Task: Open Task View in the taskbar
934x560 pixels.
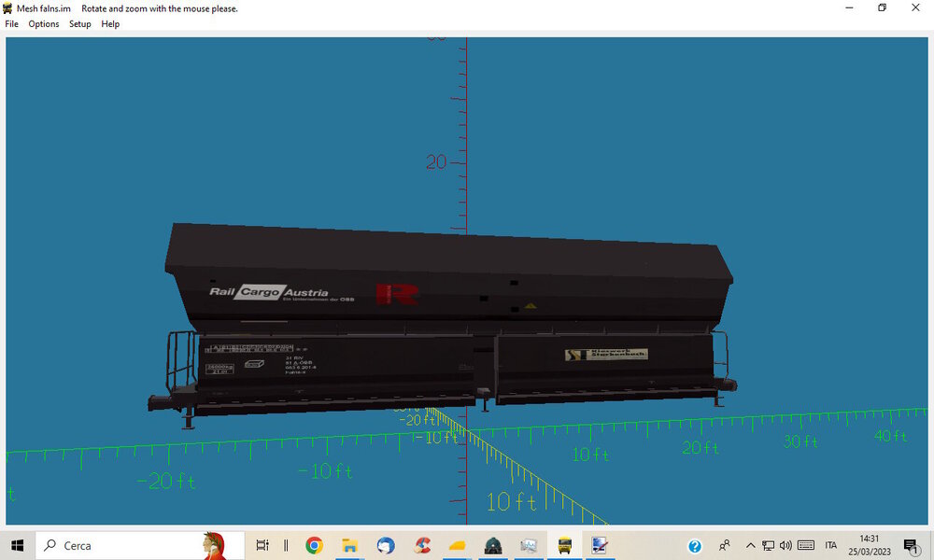Action: pos(262,545)
